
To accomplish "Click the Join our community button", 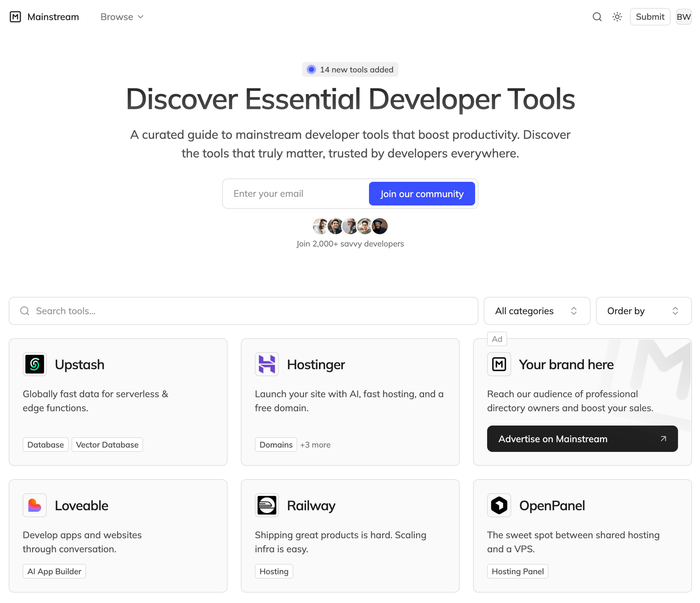I will point(421,193).
